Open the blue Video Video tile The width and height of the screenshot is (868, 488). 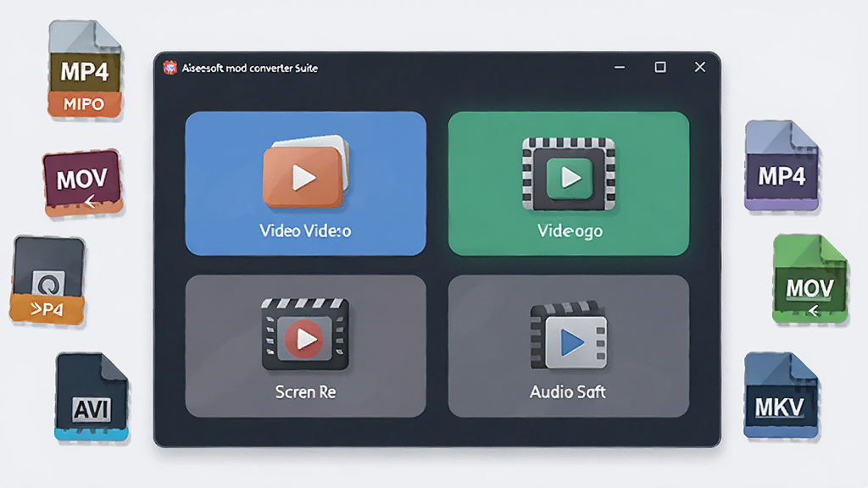click(x=305, y=183)
